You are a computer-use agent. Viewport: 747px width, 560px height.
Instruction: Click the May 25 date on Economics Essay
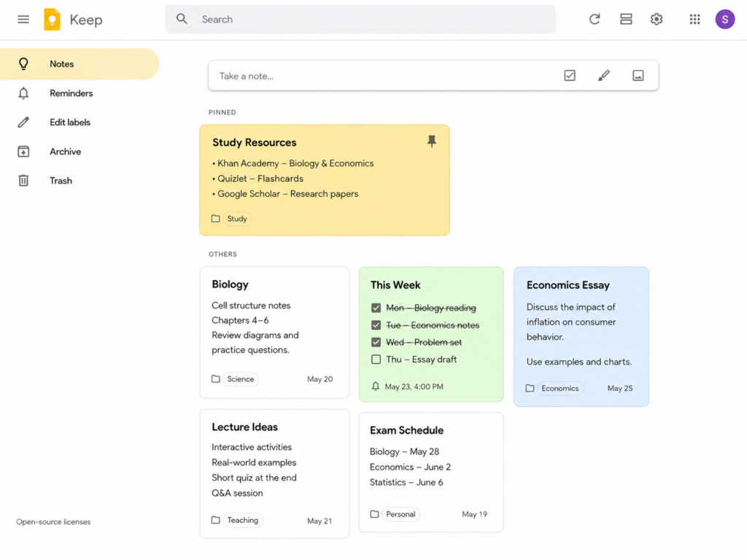click(620, 388)
